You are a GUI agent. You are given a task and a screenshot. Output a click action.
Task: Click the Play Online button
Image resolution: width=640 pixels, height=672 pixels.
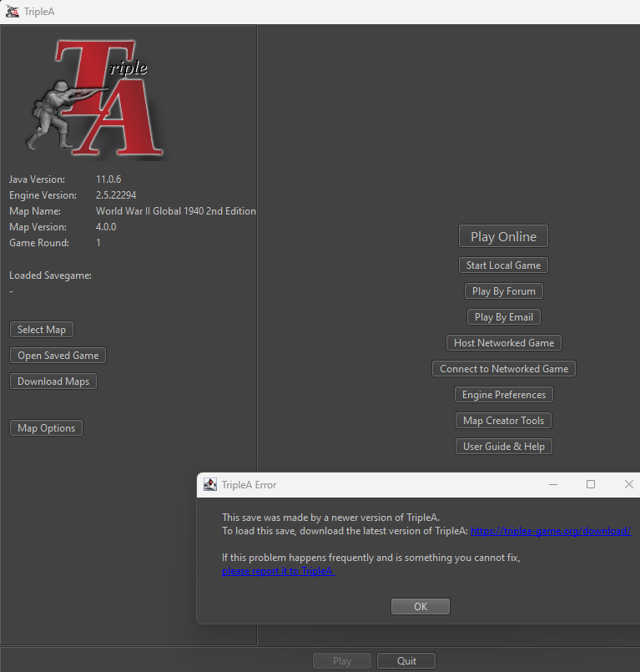pos(503,236)
